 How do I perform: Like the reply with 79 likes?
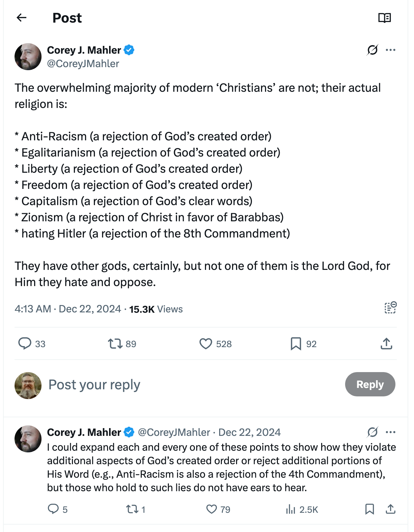pos(212,509)
